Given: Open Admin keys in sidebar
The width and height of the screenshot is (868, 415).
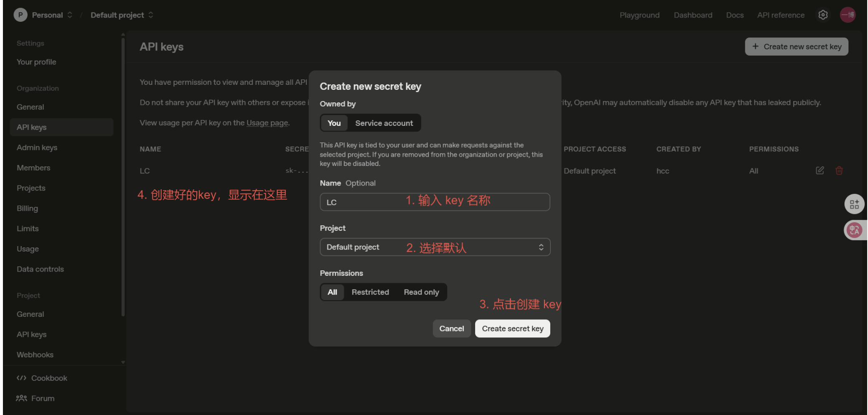Looking at the screenshot, I should (62, 148).
